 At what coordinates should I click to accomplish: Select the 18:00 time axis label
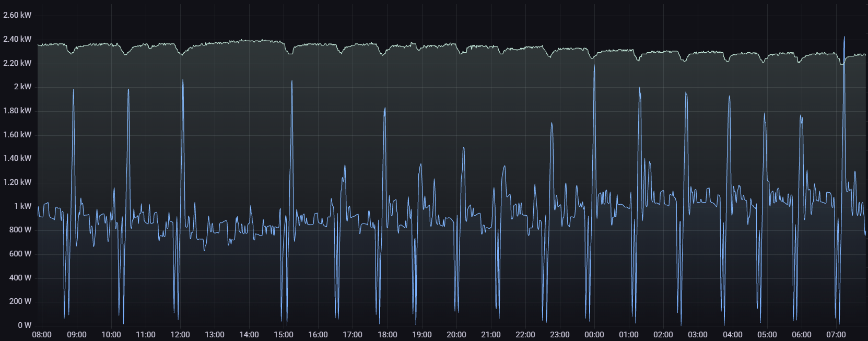tap(387, 335)
